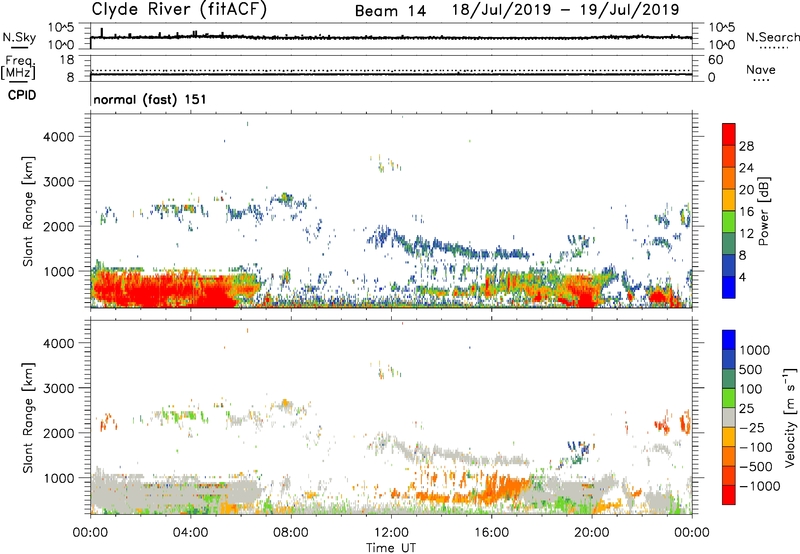The image size is (800, 554).
Task: Click the 16:00 time axis tick label
Action: 491,533
